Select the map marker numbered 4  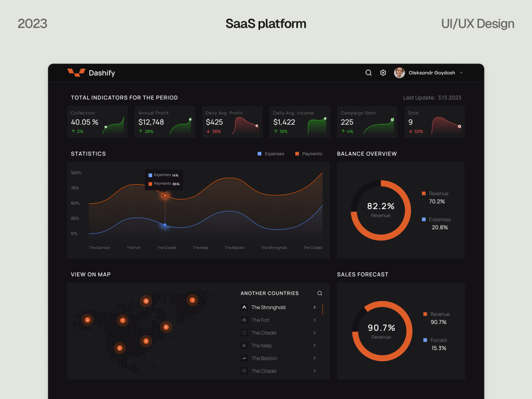point(88,320)
